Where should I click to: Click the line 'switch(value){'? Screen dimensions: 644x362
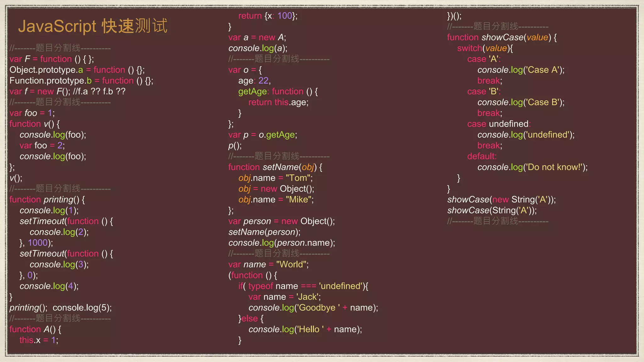click(x=485, y=48)
